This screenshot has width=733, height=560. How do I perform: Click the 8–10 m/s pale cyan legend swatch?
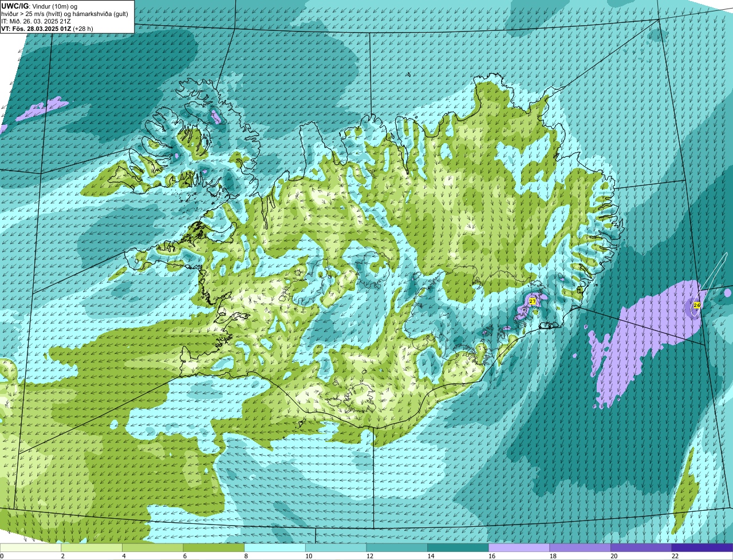pyautogui.click(x=275, y=547)
